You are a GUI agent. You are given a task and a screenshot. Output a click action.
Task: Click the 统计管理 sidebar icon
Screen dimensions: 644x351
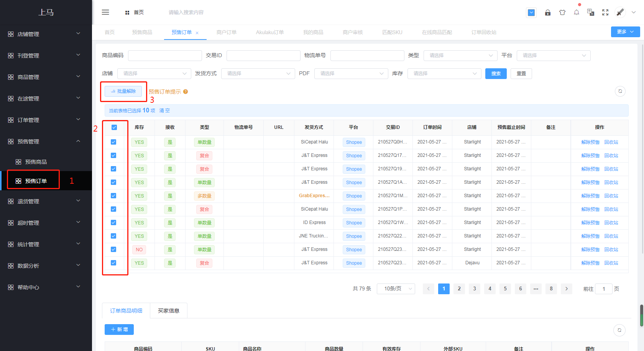pyautogui.click(x=11, y=244)
